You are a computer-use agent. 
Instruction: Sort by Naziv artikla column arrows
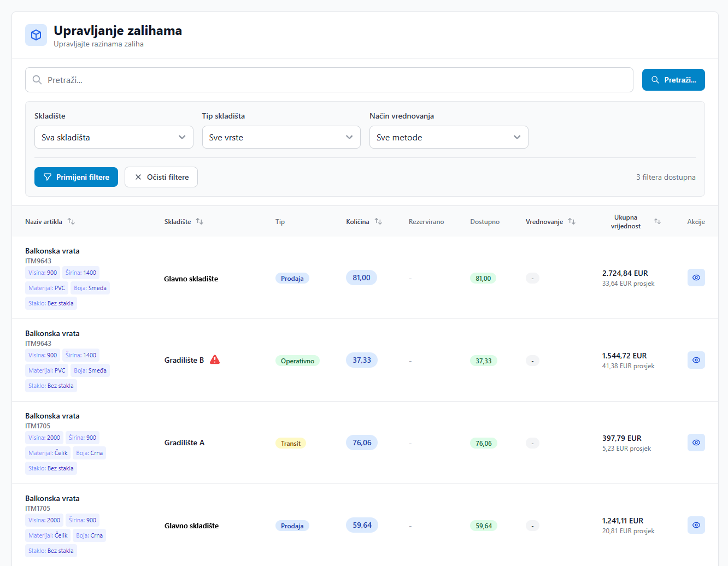pyautogui.click(x=71, y=221)
